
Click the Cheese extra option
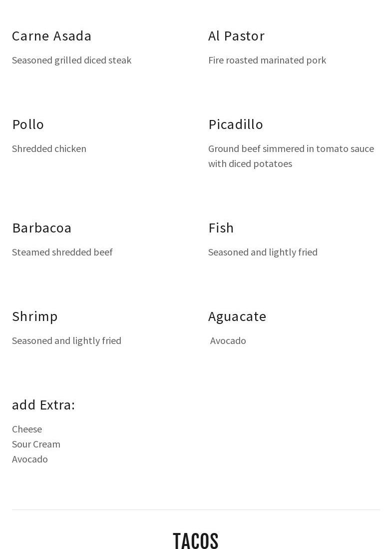pyautogui.click(x=27, y=429)
